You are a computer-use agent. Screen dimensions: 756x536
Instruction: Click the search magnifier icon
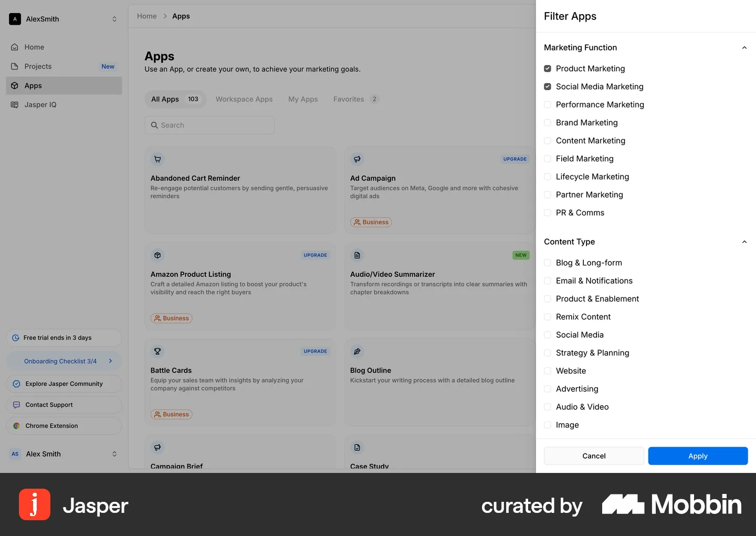(x=154, y=125)
